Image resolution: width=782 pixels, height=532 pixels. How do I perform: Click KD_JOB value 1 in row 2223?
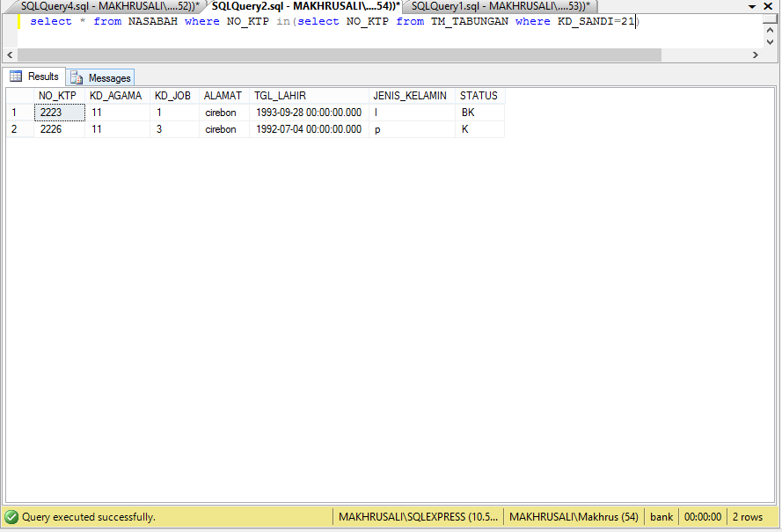[x=174, y=113]
